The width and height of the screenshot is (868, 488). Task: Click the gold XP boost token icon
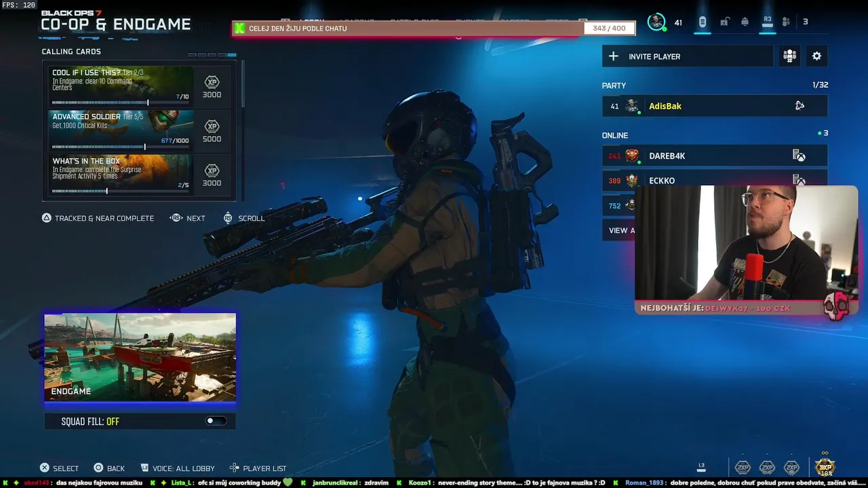(825, 467)
